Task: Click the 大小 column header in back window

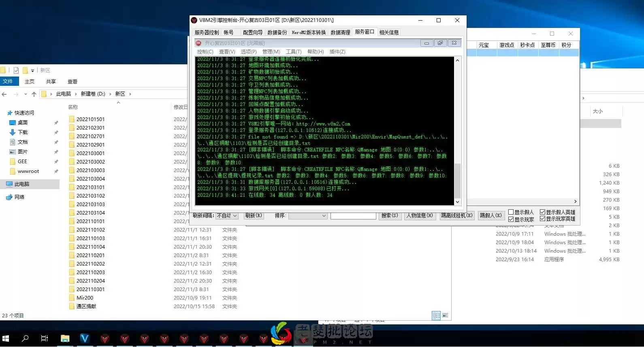Action: click(598, 111)
